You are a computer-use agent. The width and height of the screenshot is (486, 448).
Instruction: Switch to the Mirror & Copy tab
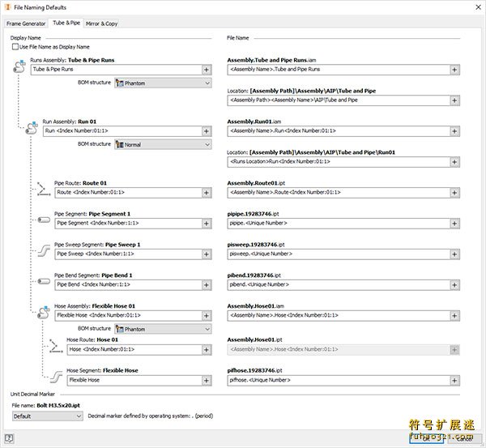(x=102, y=23)
